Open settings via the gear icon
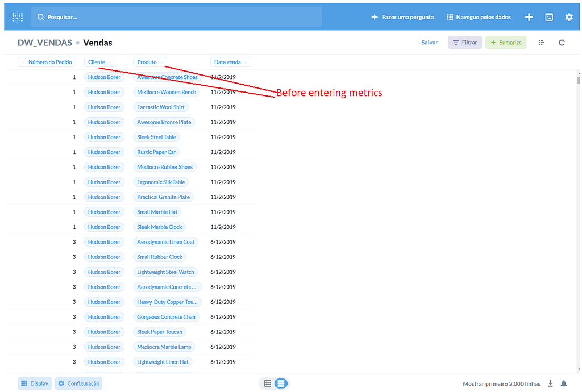Viewport: 582px width, 392px height. (569, 17)
